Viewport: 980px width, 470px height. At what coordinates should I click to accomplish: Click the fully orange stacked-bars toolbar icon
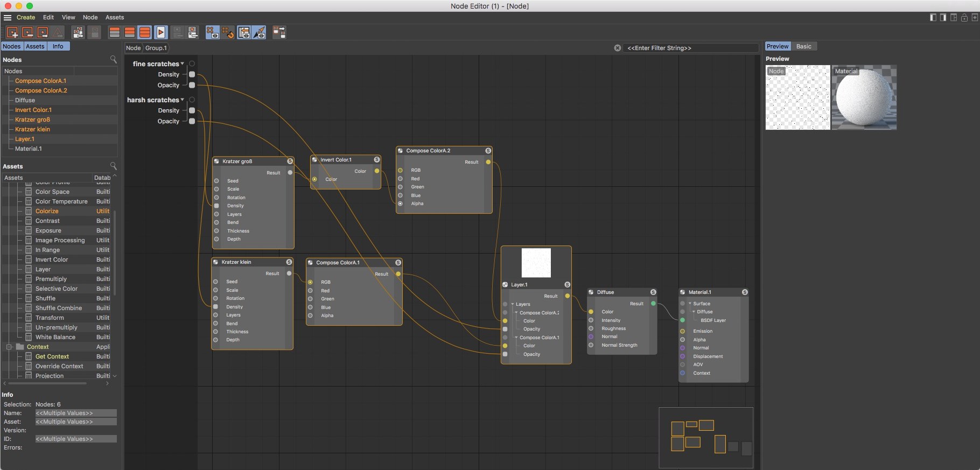point(145,33)
